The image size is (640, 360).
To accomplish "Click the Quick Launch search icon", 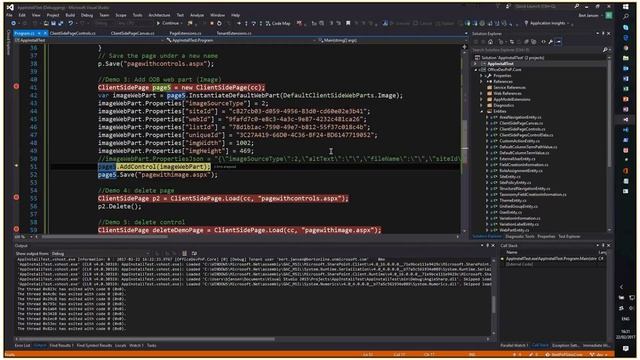I will coord(577,7).
